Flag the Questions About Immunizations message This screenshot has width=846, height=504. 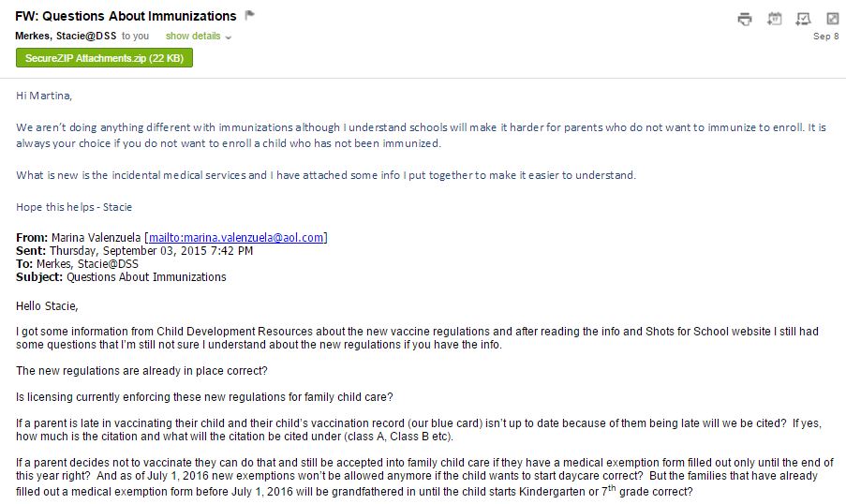[x=249, y=15]
